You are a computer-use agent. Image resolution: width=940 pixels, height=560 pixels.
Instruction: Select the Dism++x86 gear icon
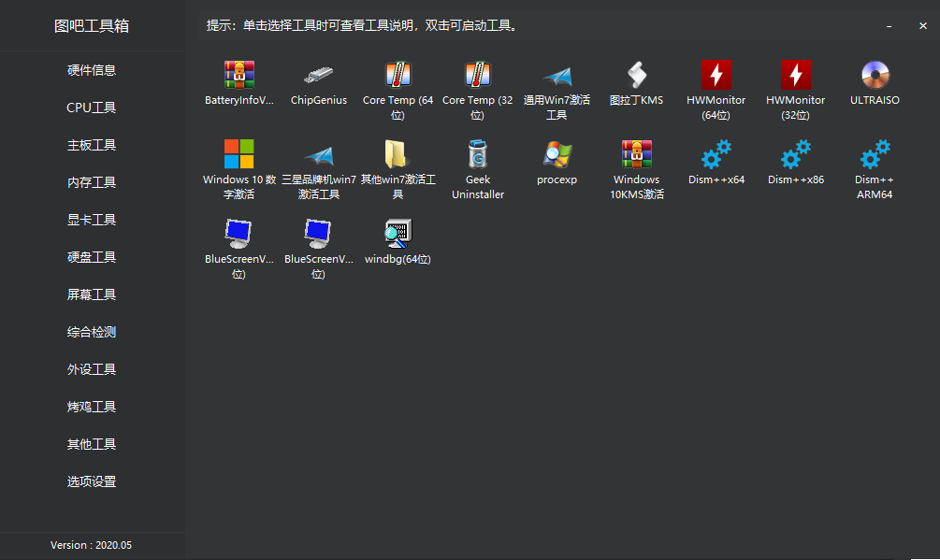pyautogui.click(x=796, y=154)
